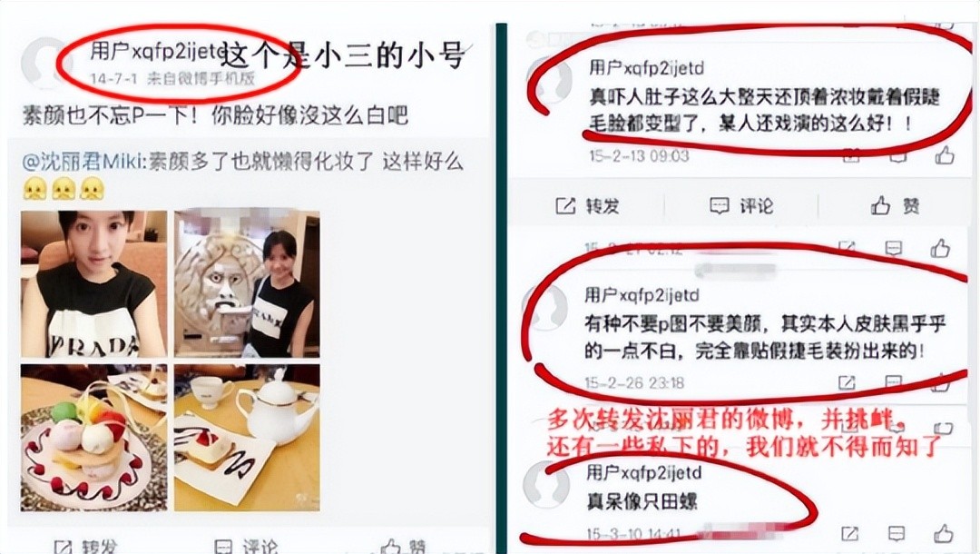The width and height of the screenshot is (980, 554).
Task: Click thumbs-up icon on the 15-3-10 post
Action: (x=943, y=533)
